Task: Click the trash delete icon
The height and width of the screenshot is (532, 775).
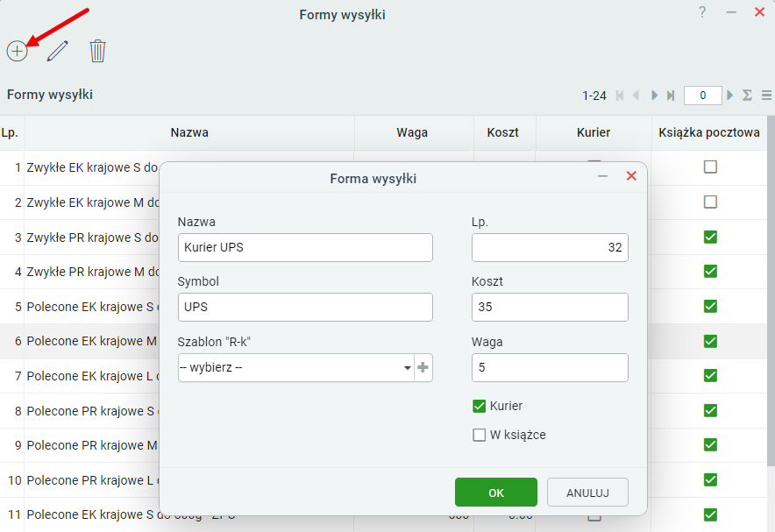Action: (x=97, y=51)
